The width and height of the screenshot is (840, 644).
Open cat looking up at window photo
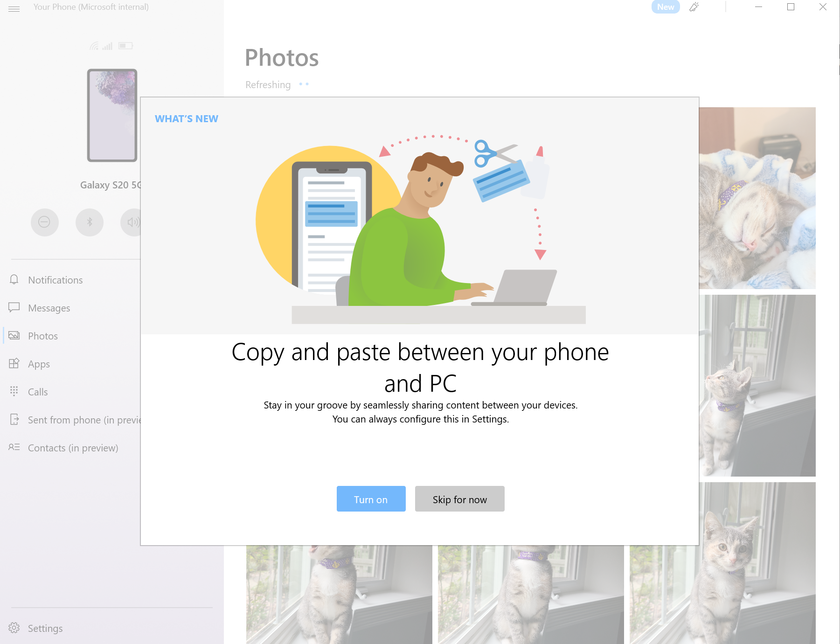[757, 385]
